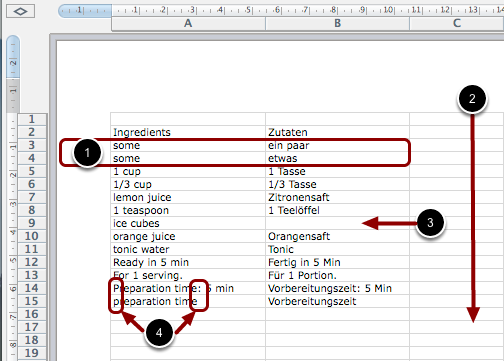Click the 'Orangensaft' cell

[337, 236]
